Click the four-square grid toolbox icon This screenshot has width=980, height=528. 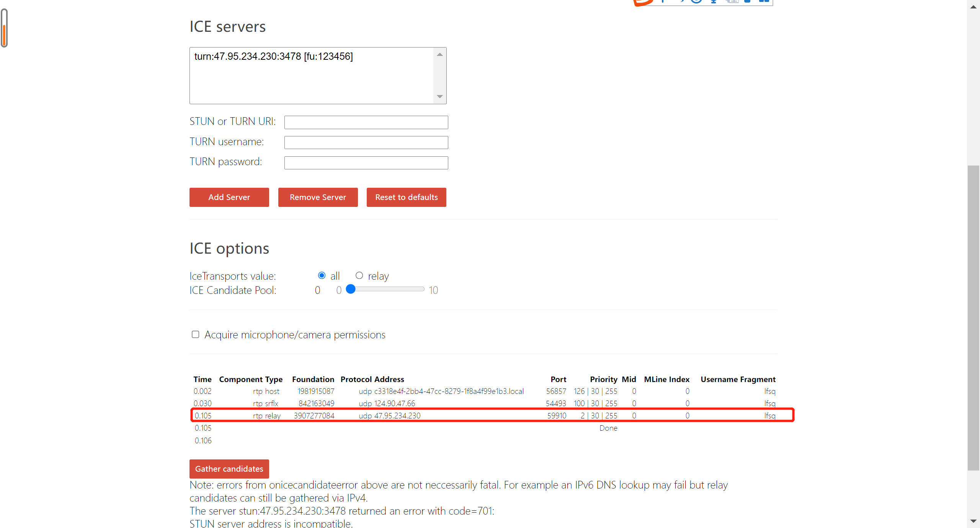click(x=764, y=2)
